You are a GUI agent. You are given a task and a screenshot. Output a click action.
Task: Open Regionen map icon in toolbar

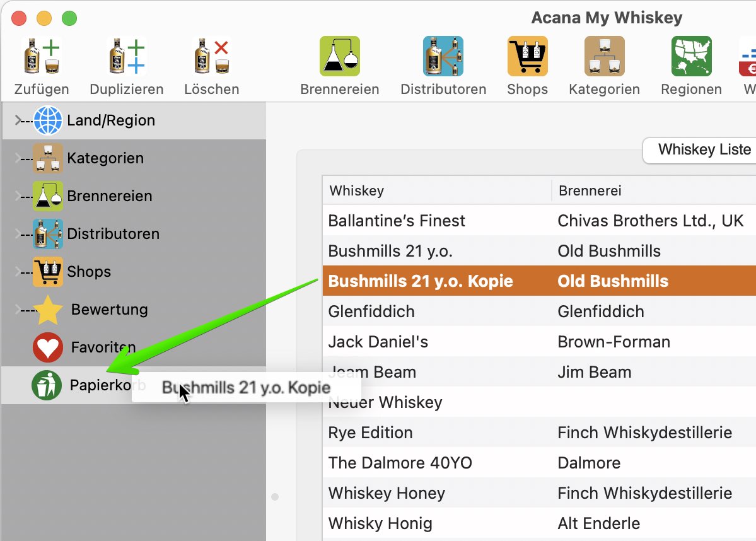point(692,56)
